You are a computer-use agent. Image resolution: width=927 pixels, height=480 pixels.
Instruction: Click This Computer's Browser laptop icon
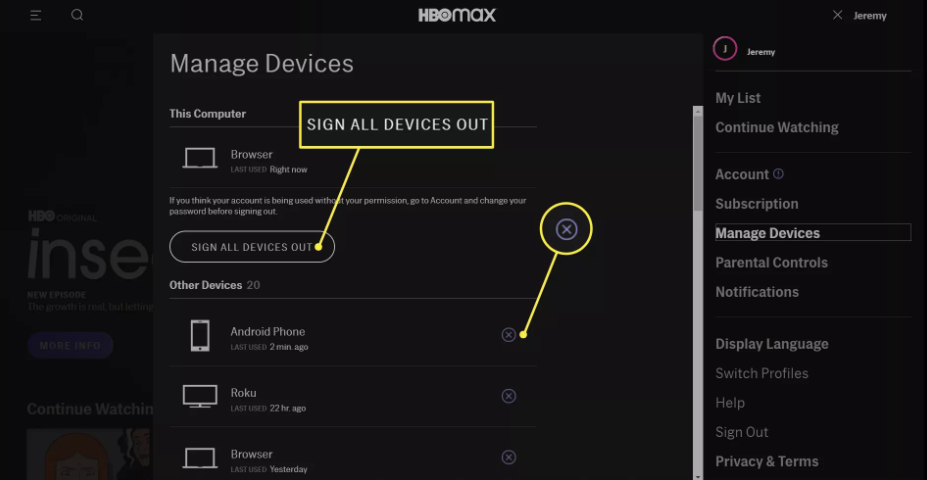point(200,158)
